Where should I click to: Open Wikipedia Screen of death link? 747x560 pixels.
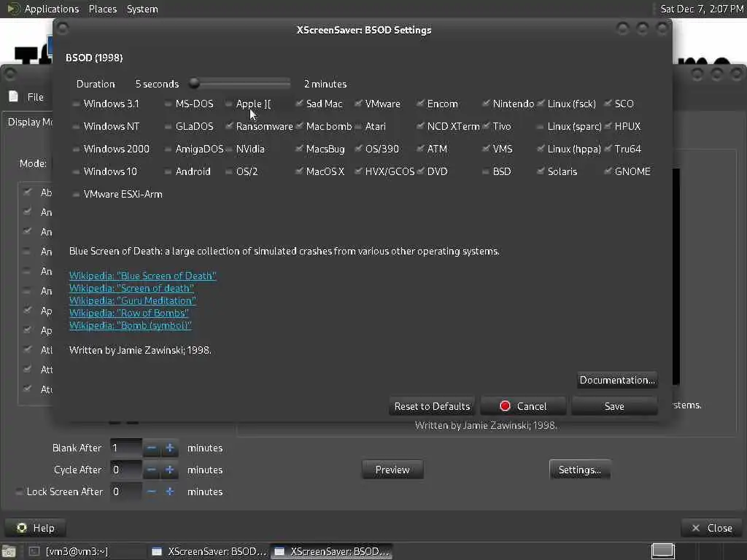click(131, 288)
